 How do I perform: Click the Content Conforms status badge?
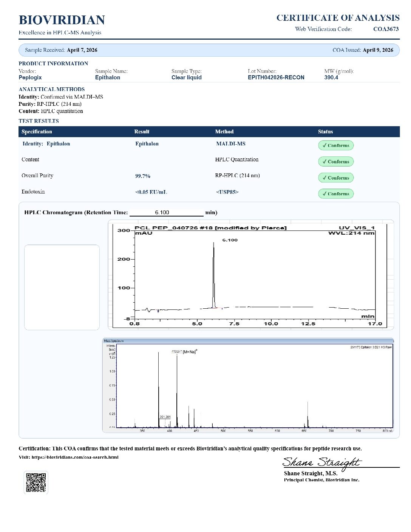[x=336, y=161]
